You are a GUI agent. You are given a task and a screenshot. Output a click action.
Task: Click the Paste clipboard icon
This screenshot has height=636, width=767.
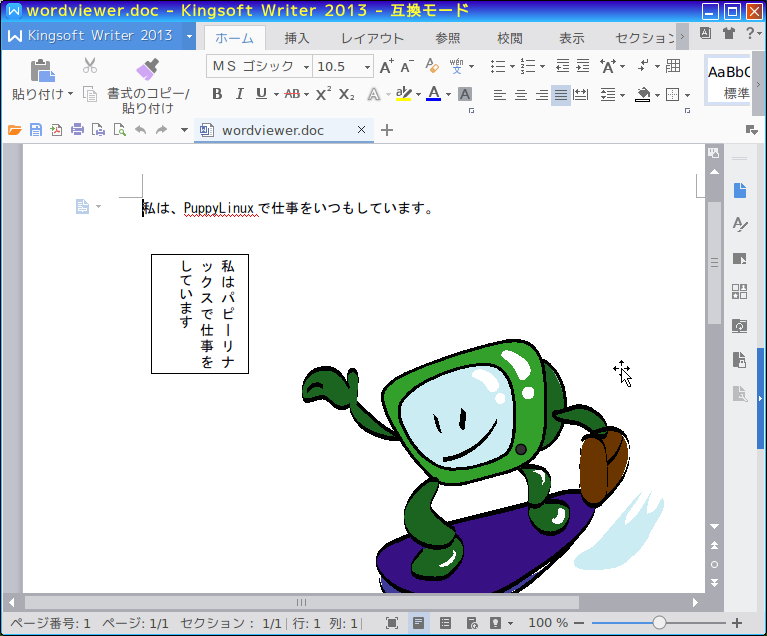[x=42, y=70]
